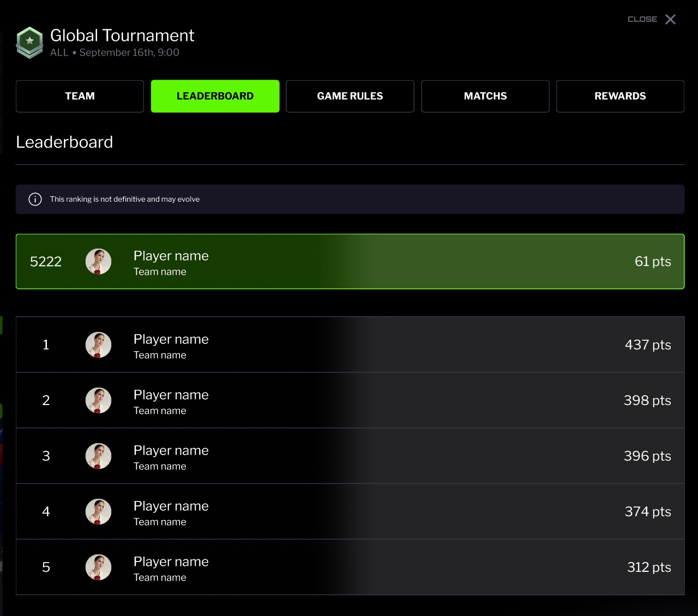The image size is (698, 616).
Task: Click avatar of the rank 4 player
Action: (x=98, y=512)
